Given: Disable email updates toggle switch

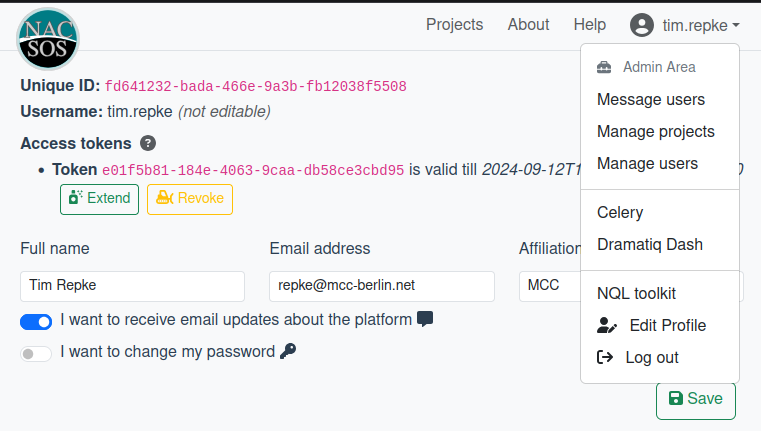Looking at the screenshot, I should (36, 321).
